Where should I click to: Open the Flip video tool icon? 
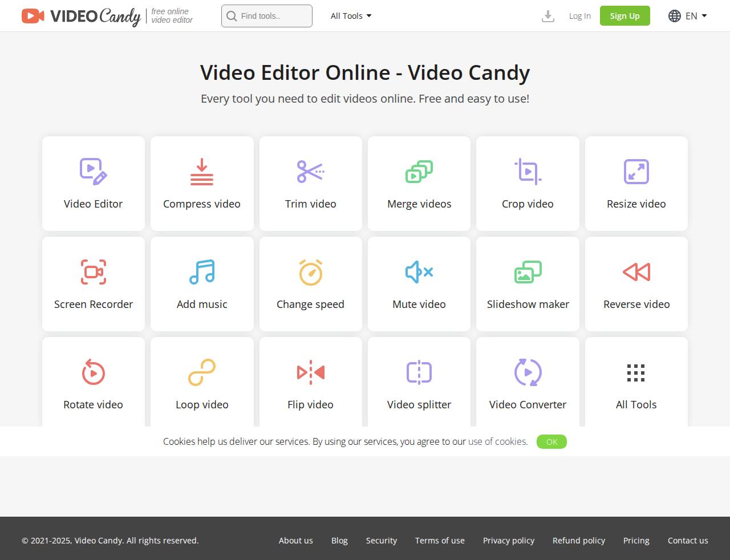[310, 372]
